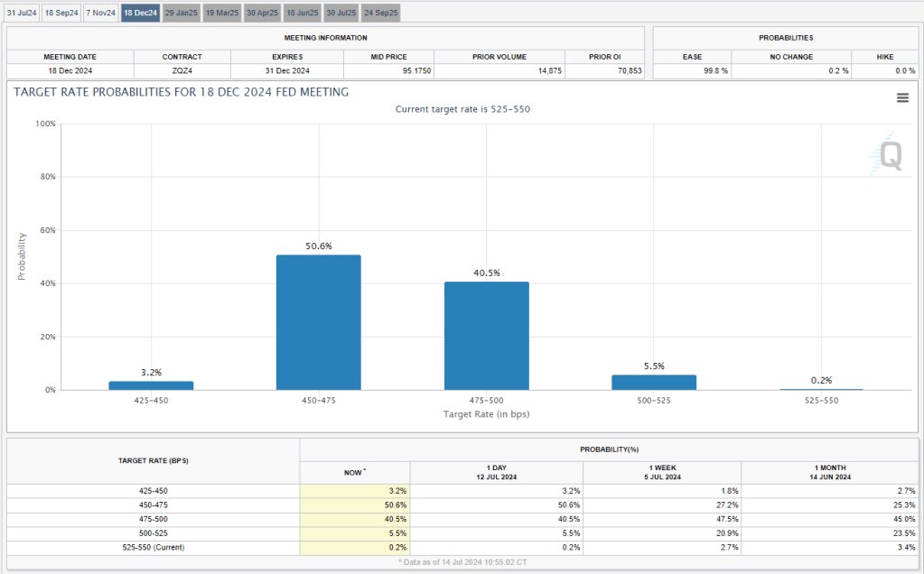Open the chart hamburger menu icon
924x574 pixels.
[x=902, y=98]
